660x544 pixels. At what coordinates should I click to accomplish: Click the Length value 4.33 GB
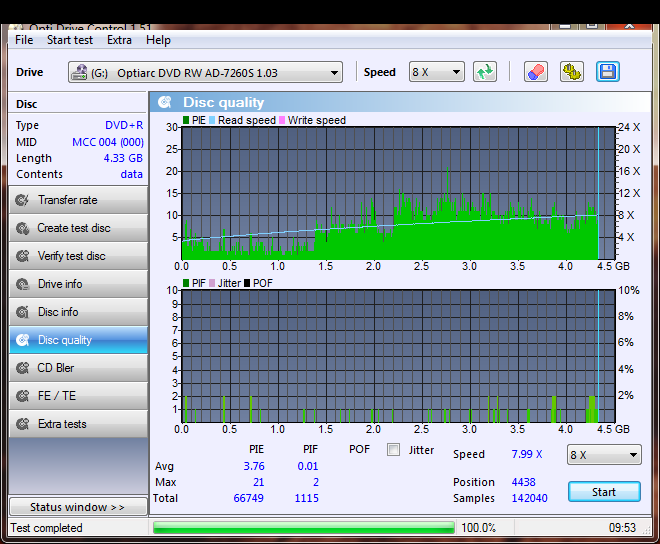(123, 158)
